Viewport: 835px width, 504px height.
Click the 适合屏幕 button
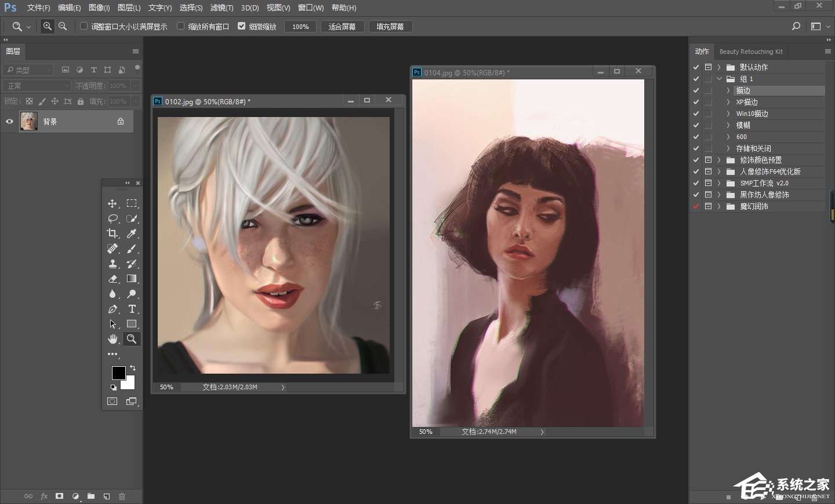(x=342, y=27)
